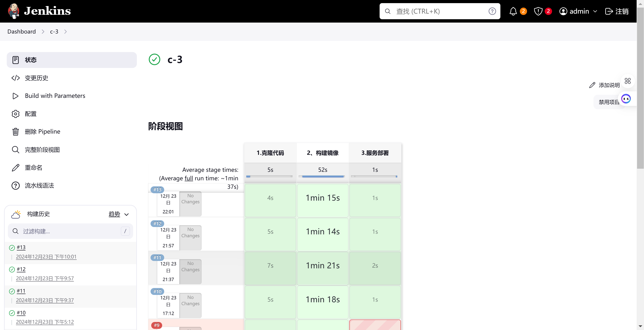Screen dimensions: 644x330
Task: Click the floating assistant face icon
Action: (626, 99)
